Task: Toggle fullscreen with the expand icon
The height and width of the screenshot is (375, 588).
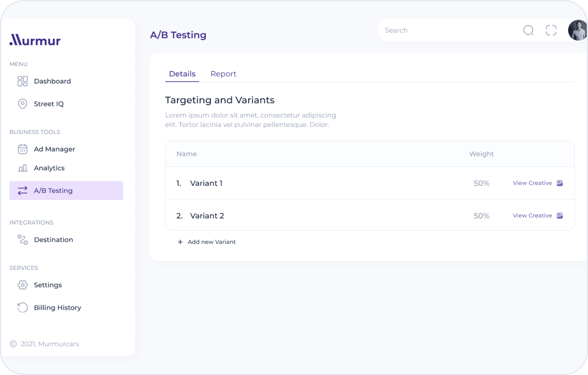Action: 551,30
